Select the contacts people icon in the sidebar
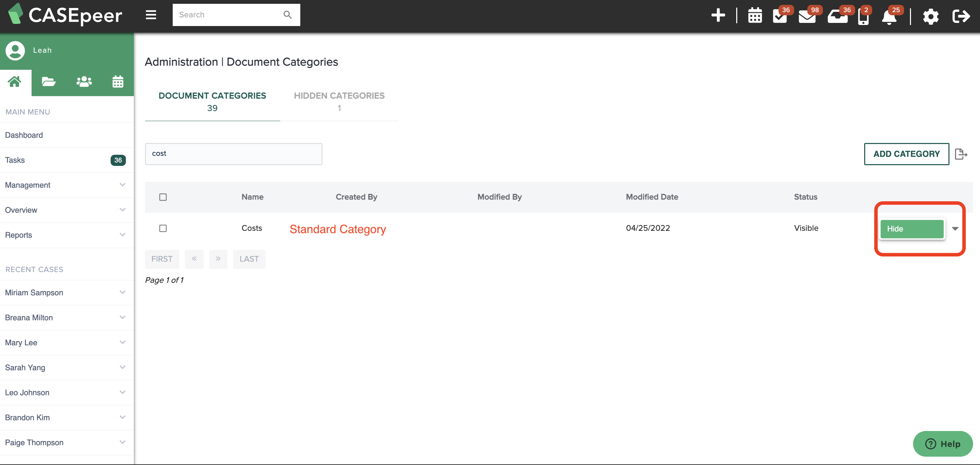The image size is (980, 465). [83, 82]
